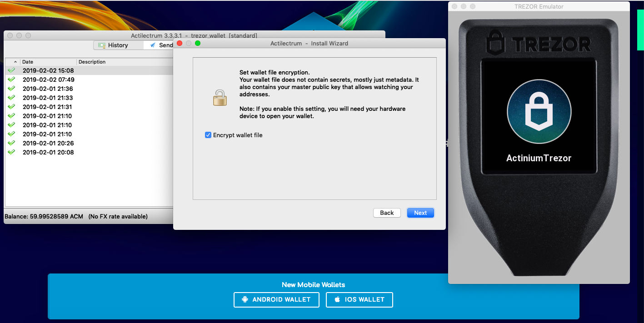
Task: Go Back in the Install Wizard
Action: [387, 213]
